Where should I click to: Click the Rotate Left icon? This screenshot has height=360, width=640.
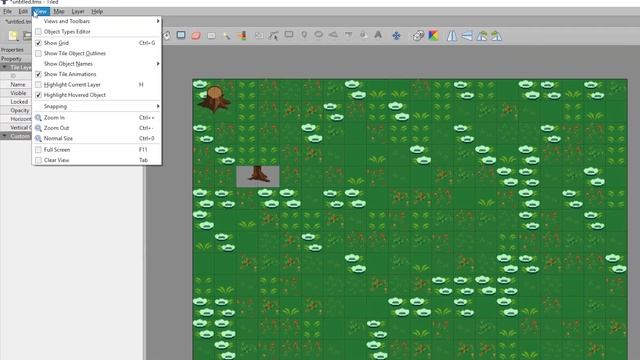(482, 36)
